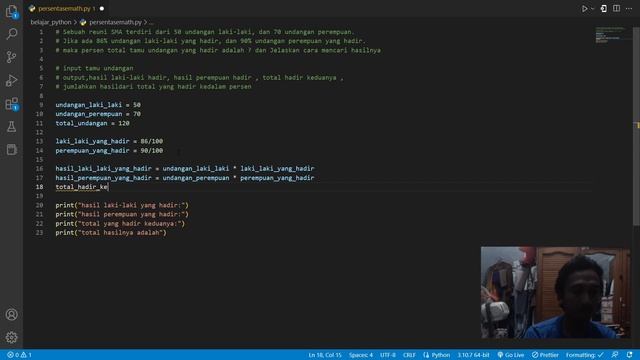Click 'perempuan_yang_hadir = 90/100' line

point(109,151)
